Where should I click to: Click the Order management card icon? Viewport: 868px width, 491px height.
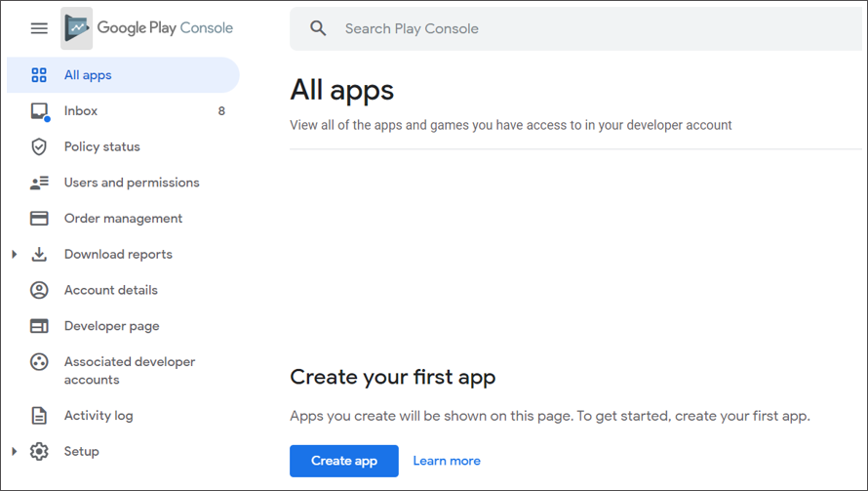coord(39,219)
